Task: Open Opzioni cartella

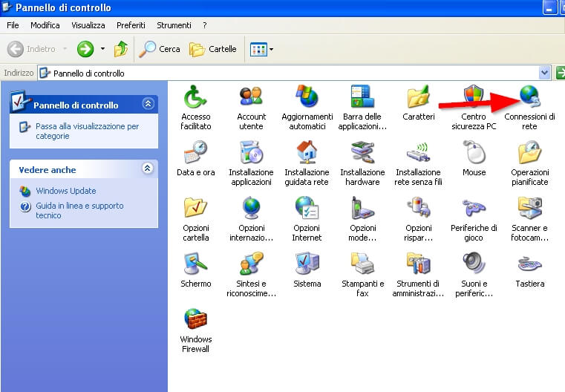Action: [196, 219]
